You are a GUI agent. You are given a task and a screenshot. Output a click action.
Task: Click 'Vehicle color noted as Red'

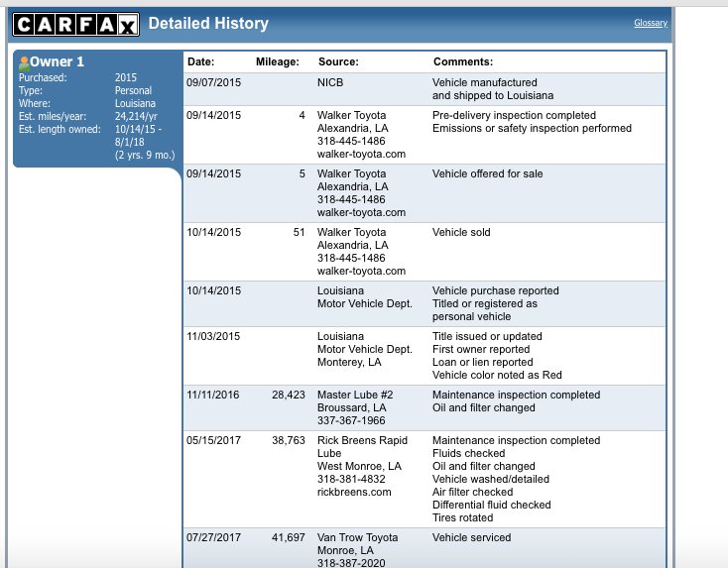click(497, 375)
